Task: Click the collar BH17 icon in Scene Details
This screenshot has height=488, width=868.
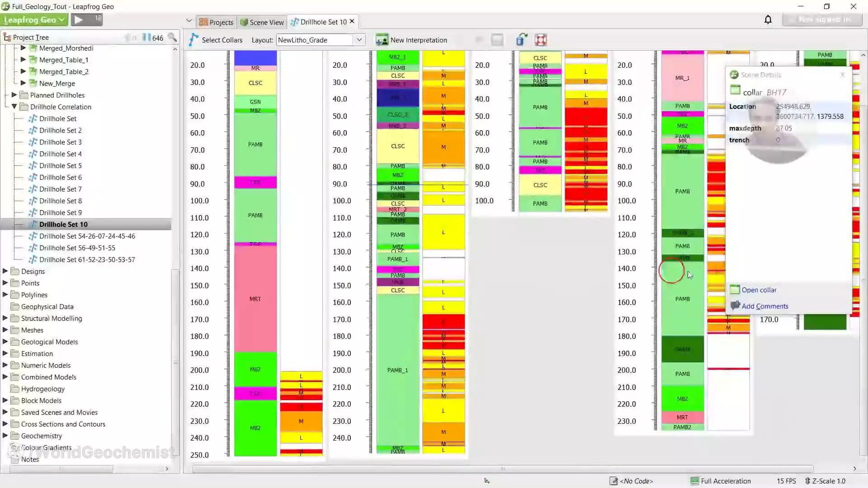Action: [x=735, y=90]
